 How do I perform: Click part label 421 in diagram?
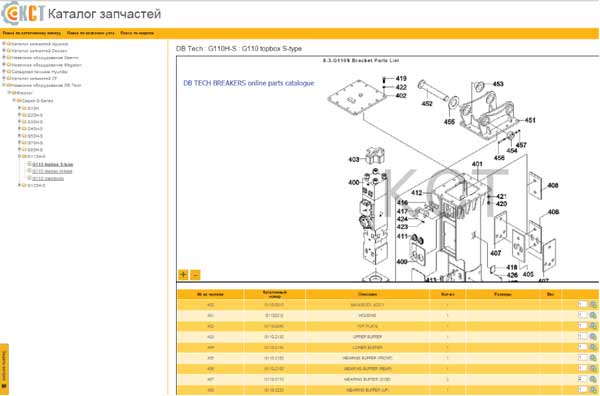tap(501, 196)
